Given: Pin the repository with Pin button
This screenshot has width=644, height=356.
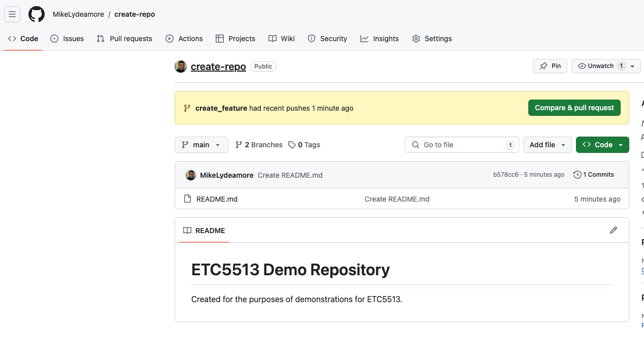Looking at the screenshot, I should [550, 66].
